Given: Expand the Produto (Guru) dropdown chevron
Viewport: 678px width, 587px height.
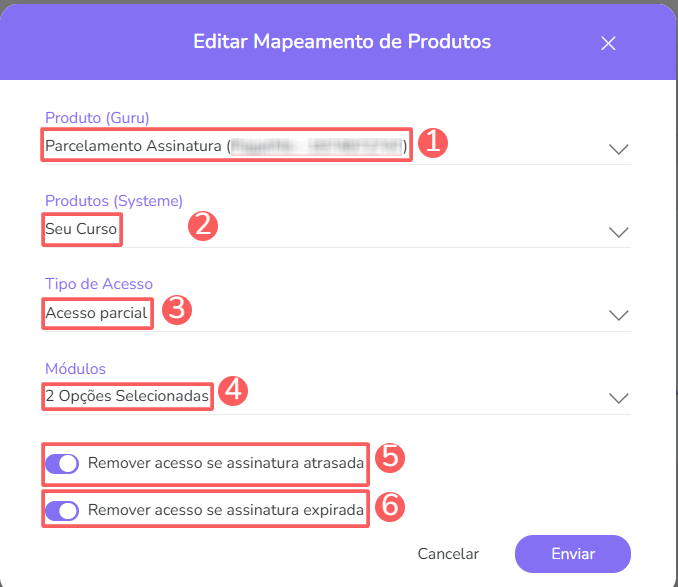Looking at the screenshot, I should coord(619,149).
